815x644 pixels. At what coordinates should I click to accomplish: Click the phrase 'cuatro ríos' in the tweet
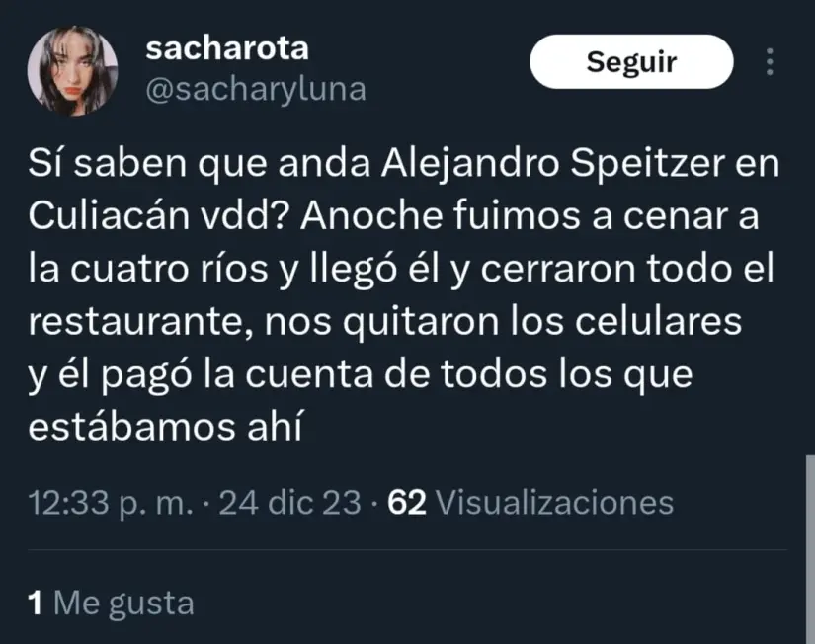(x=169, y=269)
